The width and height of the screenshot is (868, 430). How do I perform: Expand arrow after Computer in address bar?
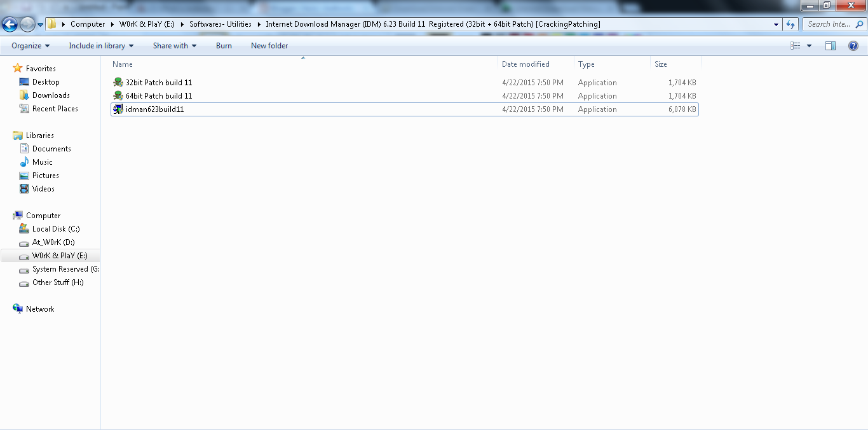tap(112, 24)
